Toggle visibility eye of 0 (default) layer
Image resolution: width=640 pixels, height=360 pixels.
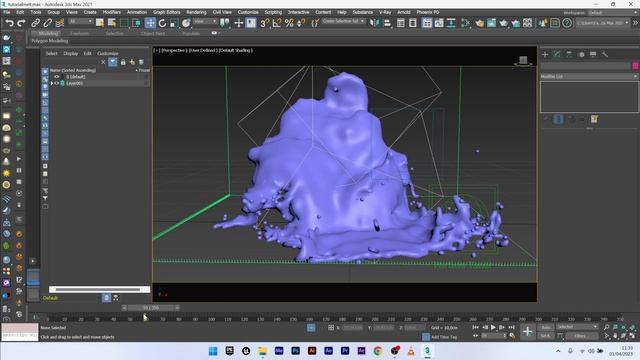click(57, 77)
